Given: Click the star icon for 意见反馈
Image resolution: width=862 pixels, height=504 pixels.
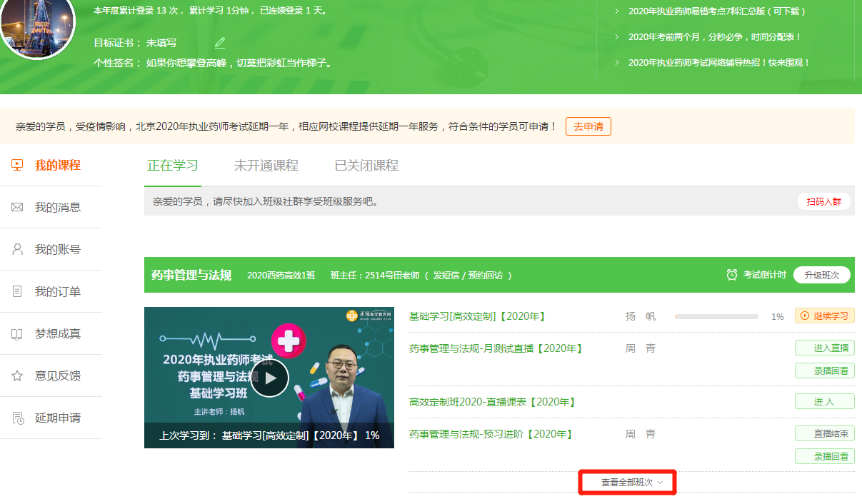Looking at the screenshot, I should click(x=18, y=376).
